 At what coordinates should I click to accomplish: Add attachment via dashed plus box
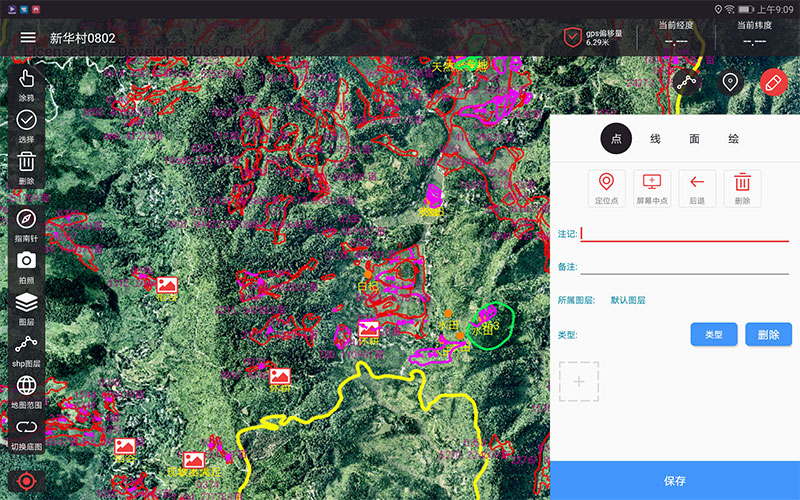(579, 382)
